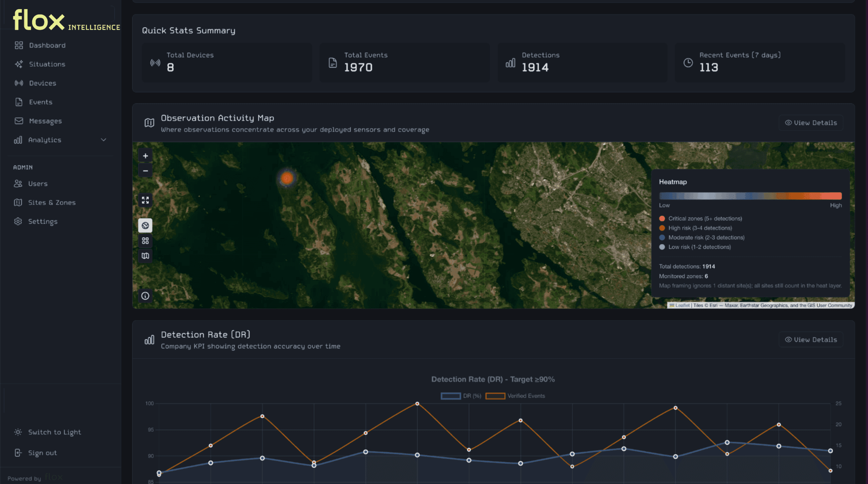The height and width of the screenshot is (484, 868).
Task: Toggle DR (%) legend series
Action: click(461, 396)
